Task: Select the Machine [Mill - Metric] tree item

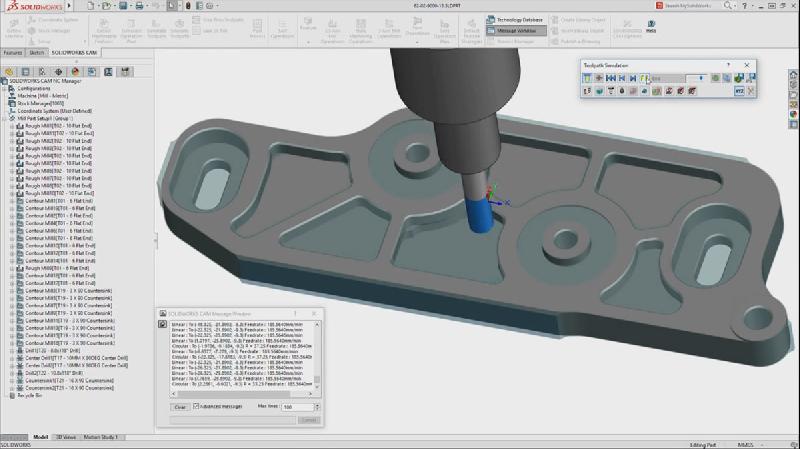Action: click(42, 96)
